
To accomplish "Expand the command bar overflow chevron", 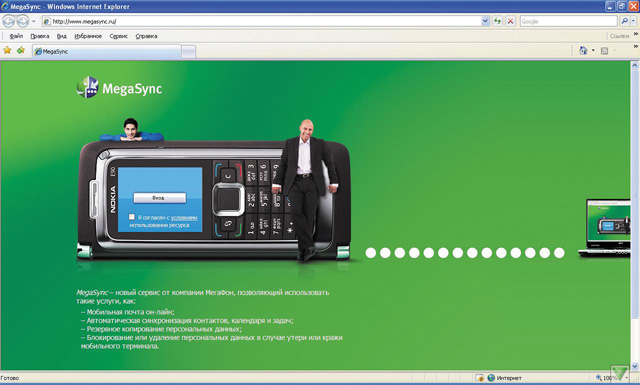I will [x=636, y=47].
